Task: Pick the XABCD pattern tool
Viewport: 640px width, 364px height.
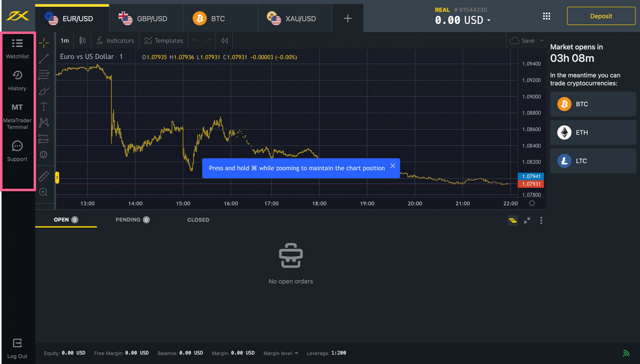Action: click(x=44, y=122)
